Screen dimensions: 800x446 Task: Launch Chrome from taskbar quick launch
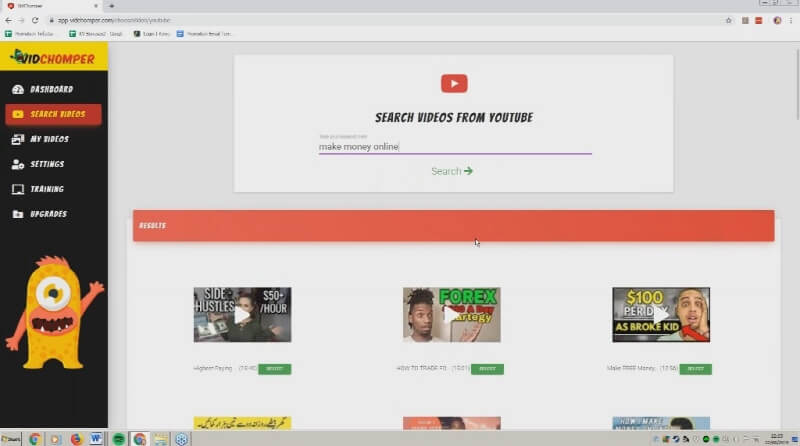(35, 439)
